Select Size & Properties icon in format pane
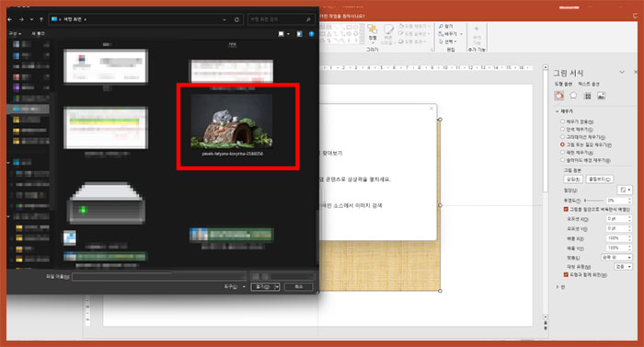Viewport: 644px width, 347px height. click(587, 96)
